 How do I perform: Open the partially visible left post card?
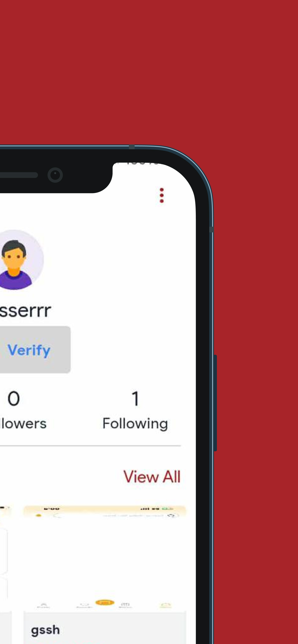pos(6,575)
